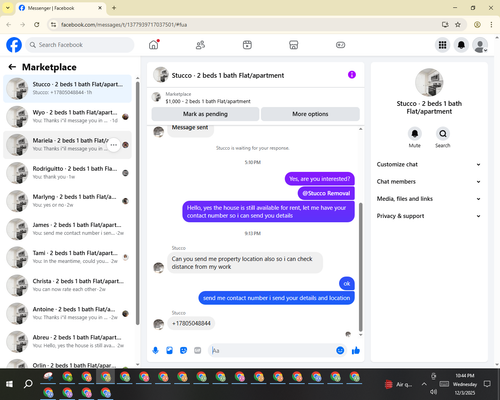This screenshot has width=500, height=400.
Task: Select the Messenger | Facebook tab
Action: pyautogui.click(x=61, y=8)
